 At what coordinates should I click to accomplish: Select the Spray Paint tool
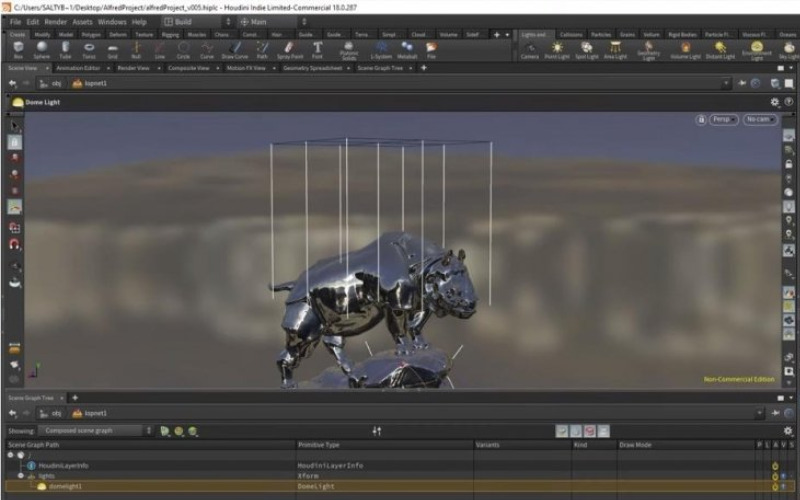point(290,50)
